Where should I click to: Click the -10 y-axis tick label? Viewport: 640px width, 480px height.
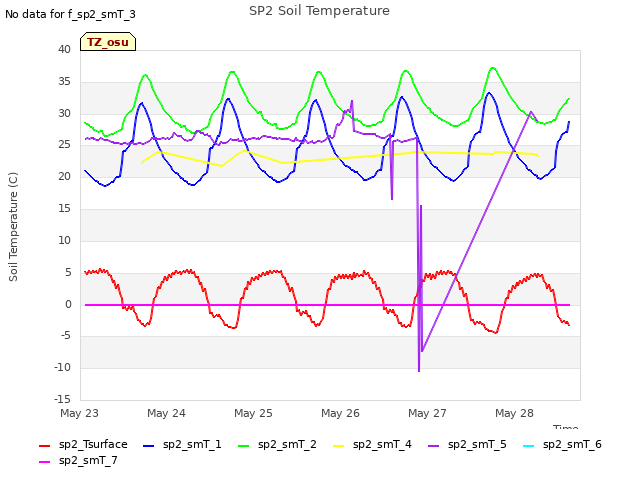point(62,367)
